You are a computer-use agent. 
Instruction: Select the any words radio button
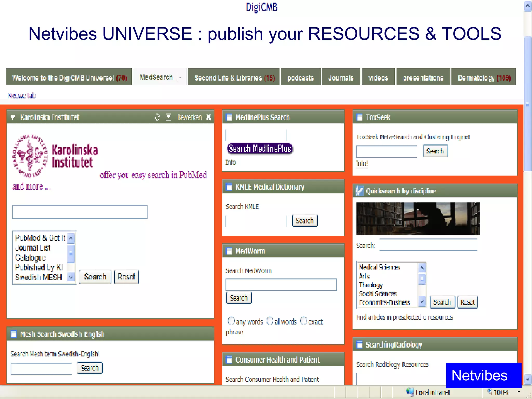(x=231, y=321)
